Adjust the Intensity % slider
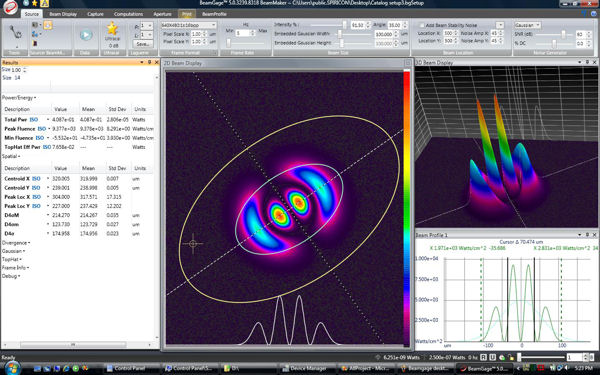The image size is (600, 375). [344, 25]
